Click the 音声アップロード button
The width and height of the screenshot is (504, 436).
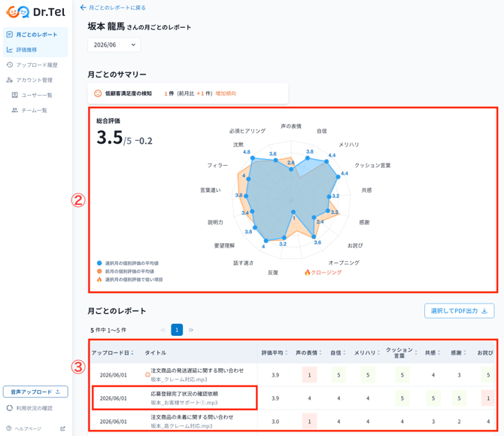pyautogui.click(x=35, y=392)
